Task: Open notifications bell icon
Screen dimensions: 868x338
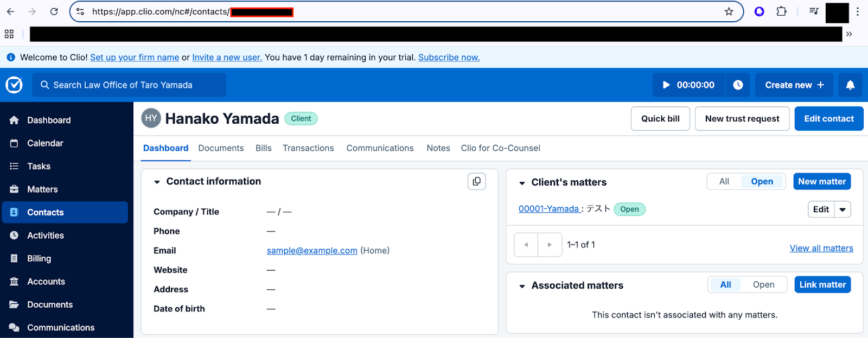Action: pos(850,85)
